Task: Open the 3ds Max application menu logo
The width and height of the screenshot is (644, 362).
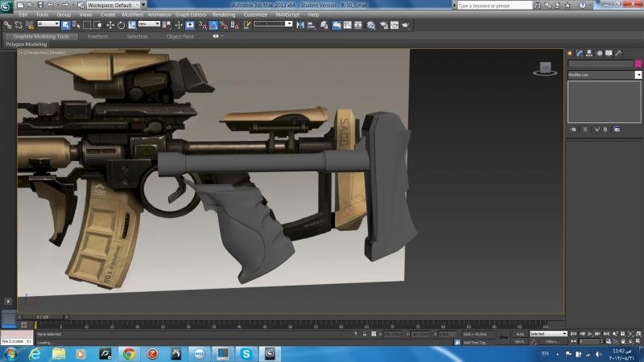Action: (6, 6)
